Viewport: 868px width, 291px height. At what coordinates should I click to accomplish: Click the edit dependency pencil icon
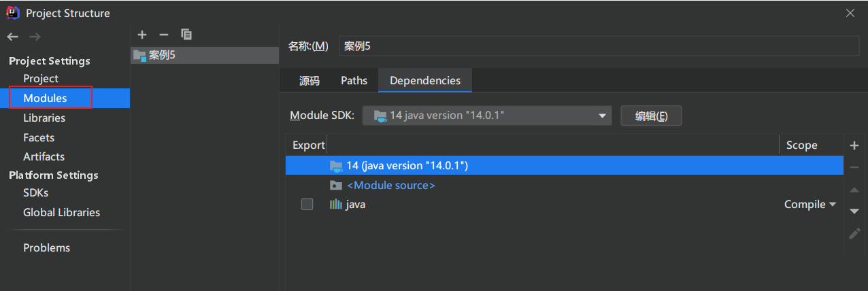click(854, 234)
